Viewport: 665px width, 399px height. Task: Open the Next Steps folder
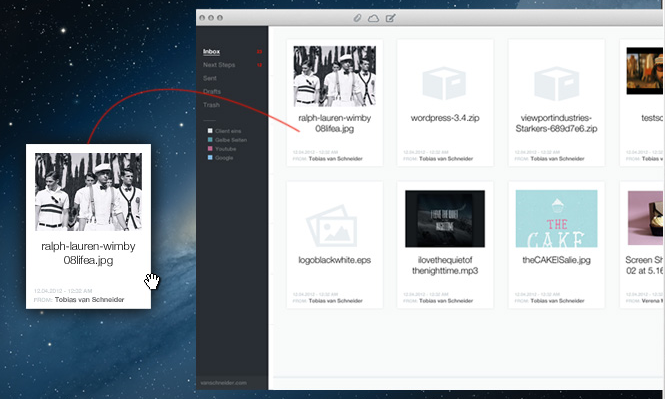[219, 65]
